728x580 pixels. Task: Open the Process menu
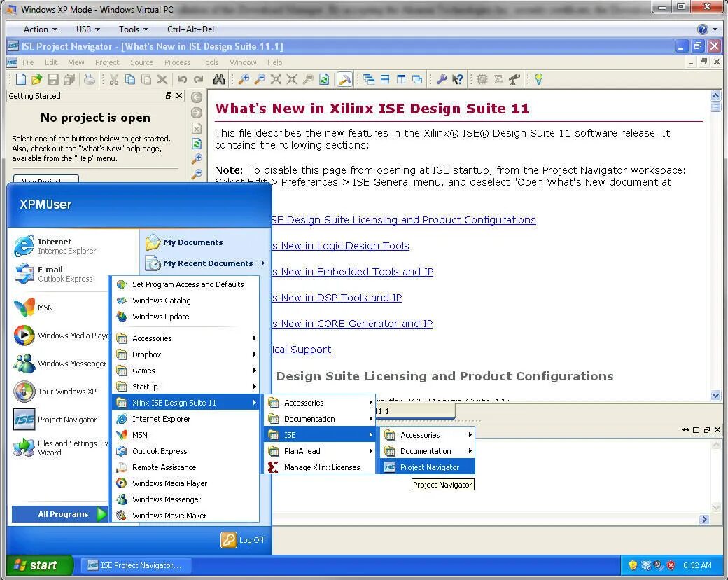coord(177,62)
